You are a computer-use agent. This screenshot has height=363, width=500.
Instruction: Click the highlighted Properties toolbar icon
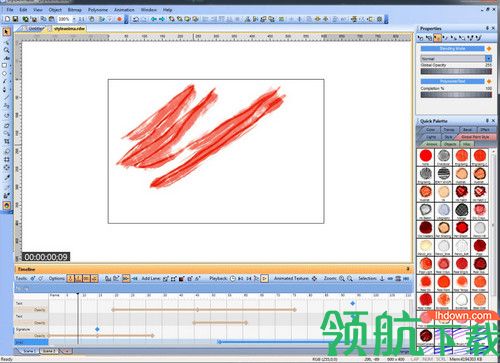click(438, 38)
